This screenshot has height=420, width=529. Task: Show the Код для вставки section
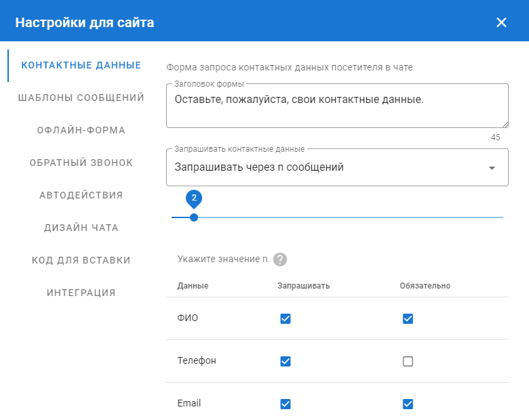pos(81,260)
